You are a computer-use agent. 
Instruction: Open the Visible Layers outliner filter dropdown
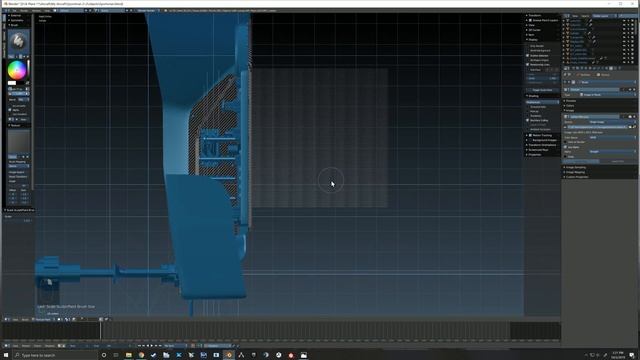tap(605, 16)
